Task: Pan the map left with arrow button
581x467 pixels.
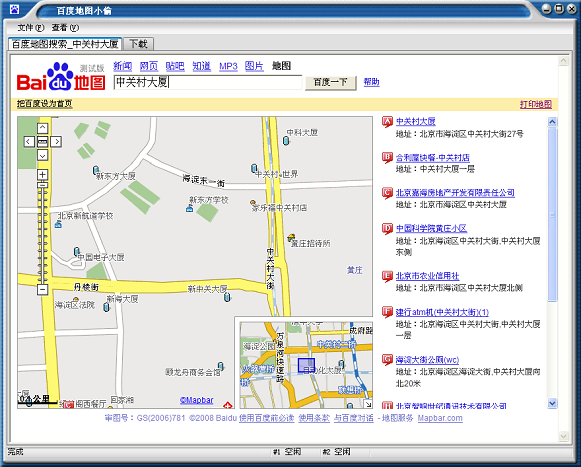Action: tap(29, 142)
